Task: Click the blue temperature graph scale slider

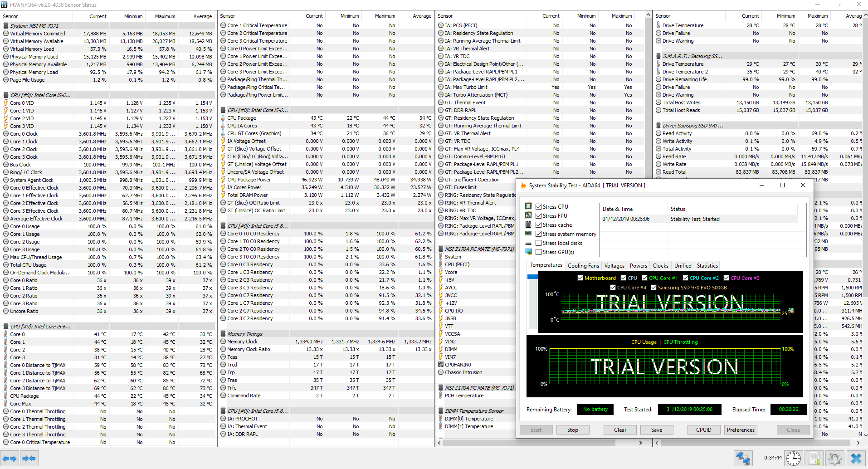Action: pos(532,277)
